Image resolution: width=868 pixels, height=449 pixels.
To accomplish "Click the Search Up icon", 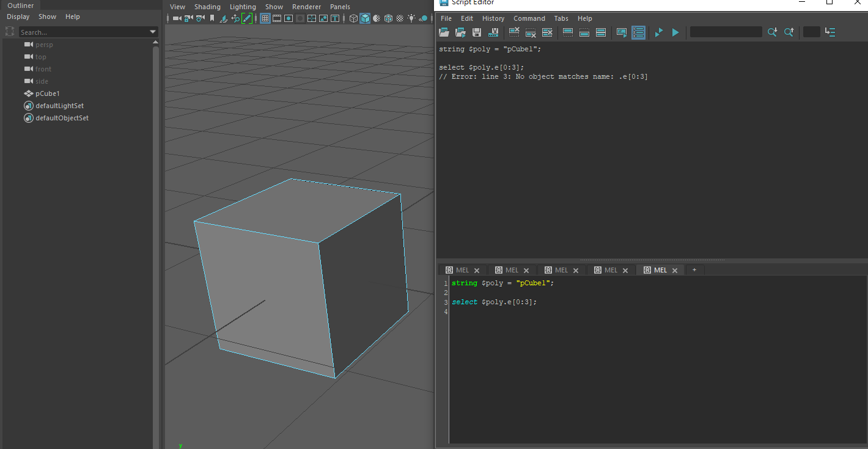I will [x=789, y=32].
